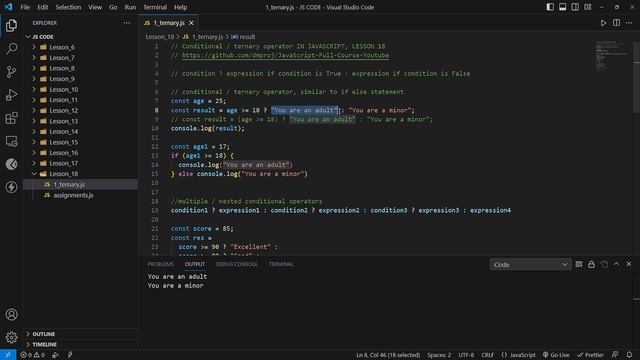Switch to the TERMINAL panel tab
Screen dimensions: 640x360
point(281,264)
